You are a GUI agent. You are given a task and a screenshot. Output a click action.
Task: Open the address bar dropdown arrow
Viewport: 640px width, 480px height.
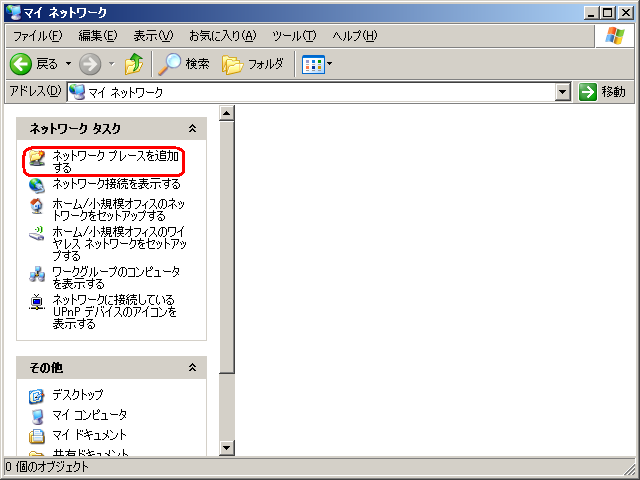pos(563,92)
